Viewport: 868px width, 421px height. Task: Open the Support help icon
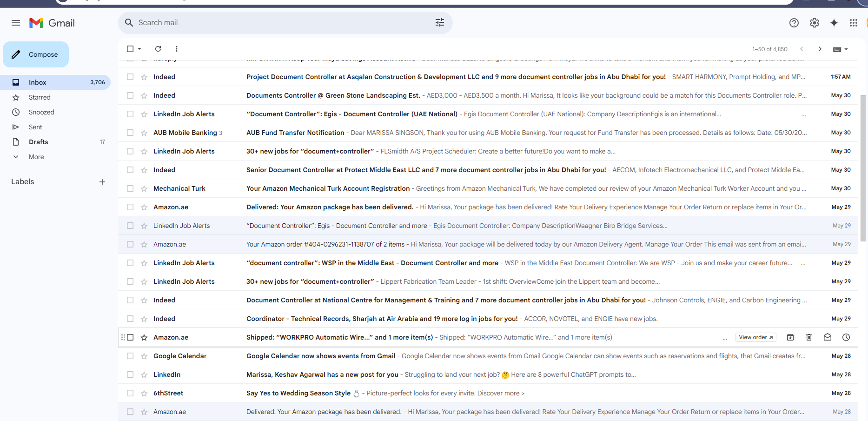pyautogui.click(x=794, y=23)
